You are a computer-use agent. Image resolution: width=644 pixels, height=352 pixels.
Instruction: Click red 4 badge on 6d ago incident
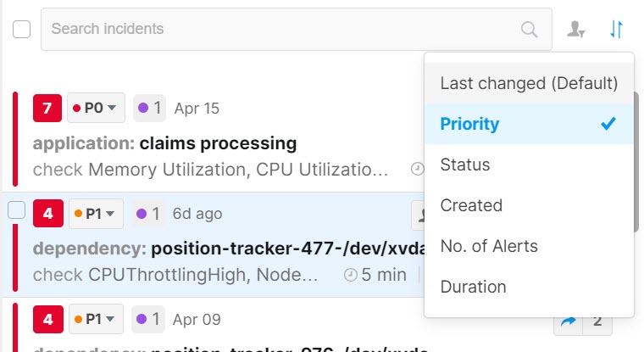[x=47, y=214]
